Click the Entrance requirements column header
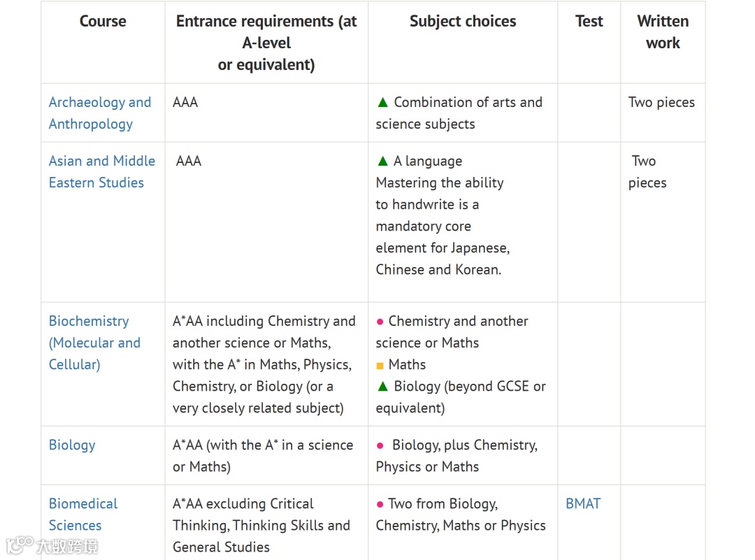 point(266,43)
